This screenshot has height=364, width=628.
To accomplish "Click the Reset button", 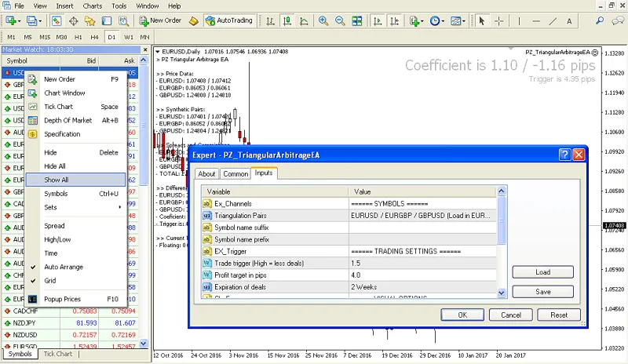I will click(559, 315).
